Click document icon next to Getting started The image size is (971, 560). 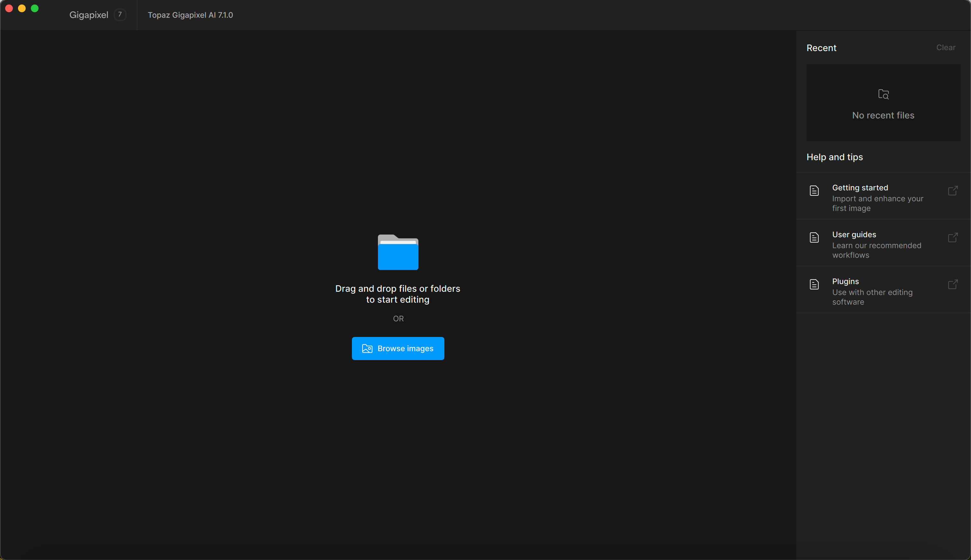[814, 191]
